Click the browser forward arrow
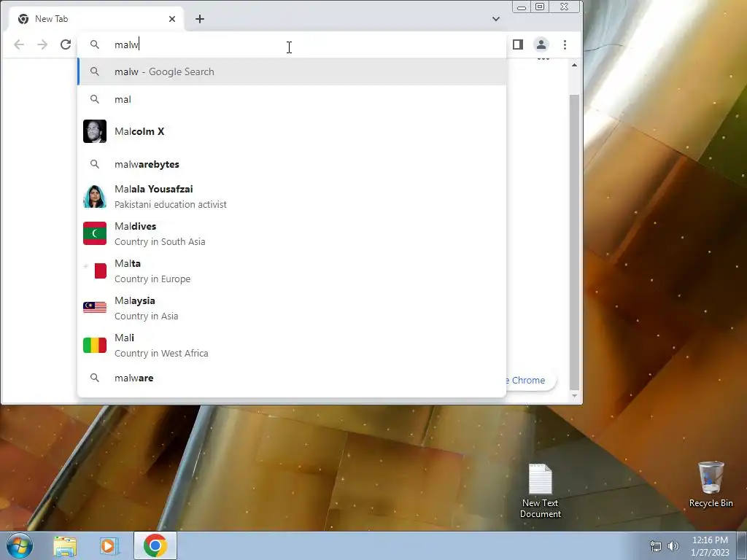747x560 pixels. 42,44
